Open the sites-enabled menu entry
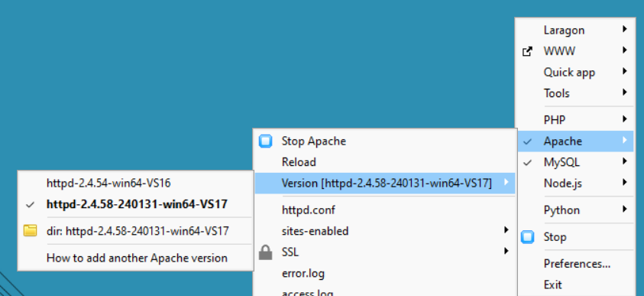This screenshot has width=644, height=296. tap(385, 231)
